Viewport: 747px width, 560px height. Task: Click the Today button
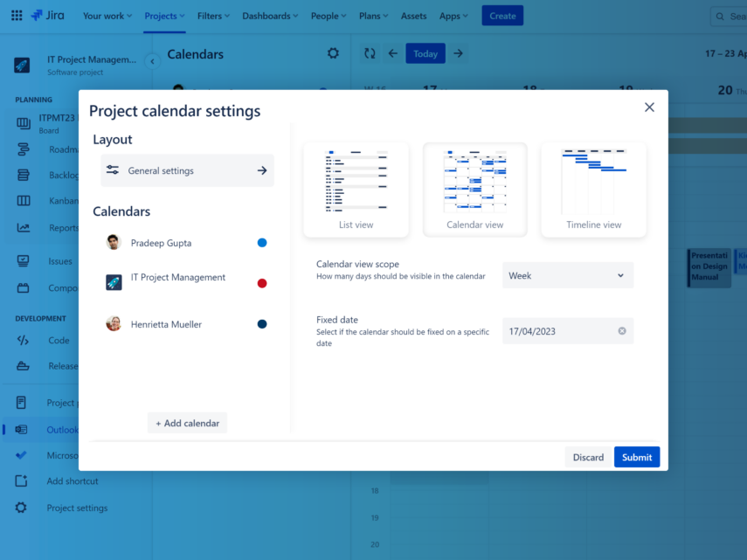tap(425, 53)
